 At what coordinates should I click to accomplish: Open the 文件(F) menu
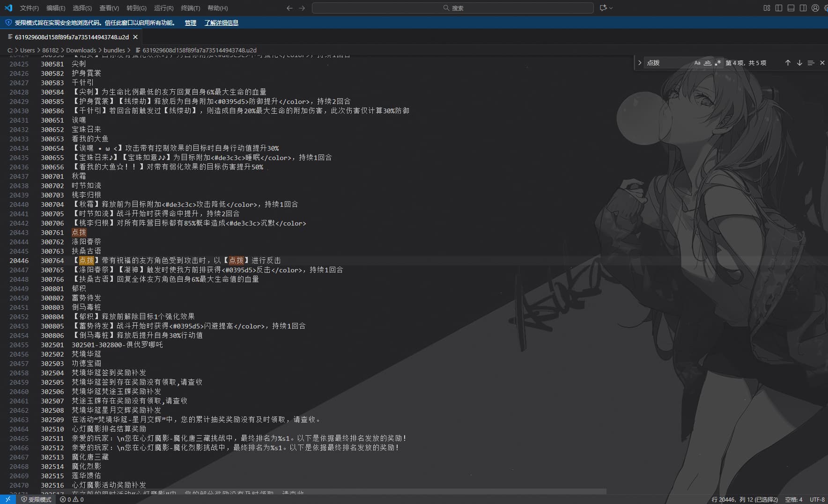[30, 8]
